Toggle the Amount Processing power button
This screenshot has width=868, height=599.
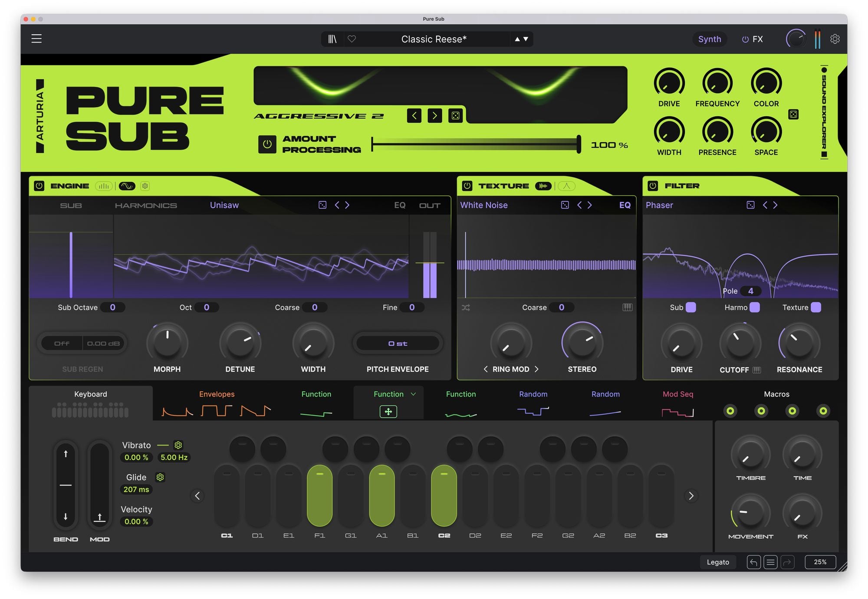click(x=267, y=144)
